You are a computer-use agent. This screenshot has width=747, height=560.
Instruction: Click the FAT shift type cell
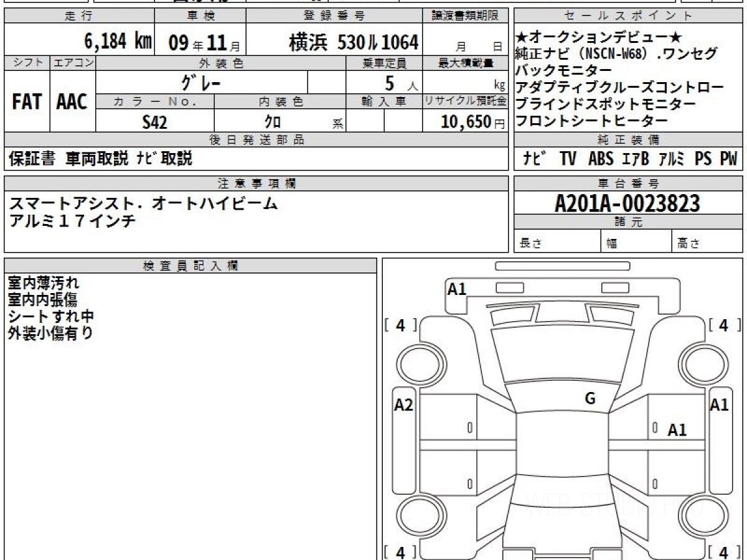click(x=27, y=102)
